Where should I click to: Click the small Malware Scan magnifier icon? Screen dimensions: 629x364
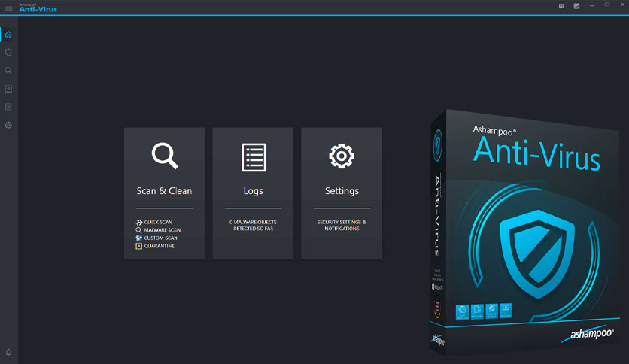[x=138, y=230]
